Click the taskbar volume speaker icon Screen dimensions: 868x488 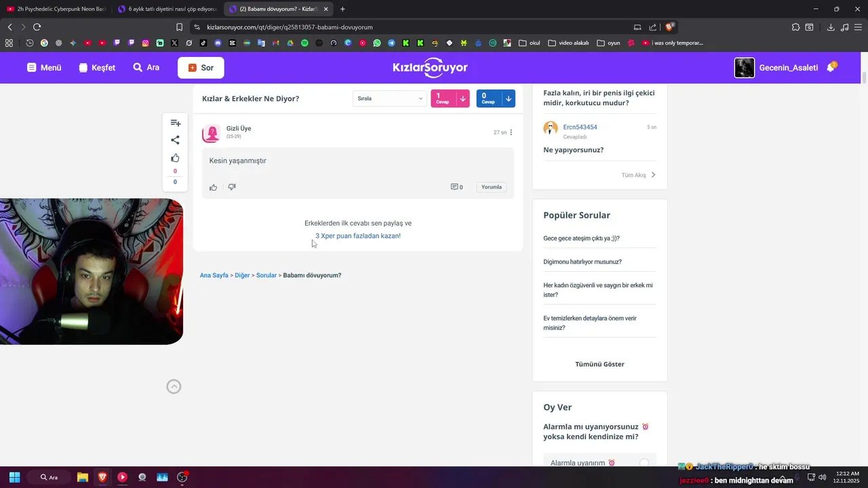click(823, 477)
